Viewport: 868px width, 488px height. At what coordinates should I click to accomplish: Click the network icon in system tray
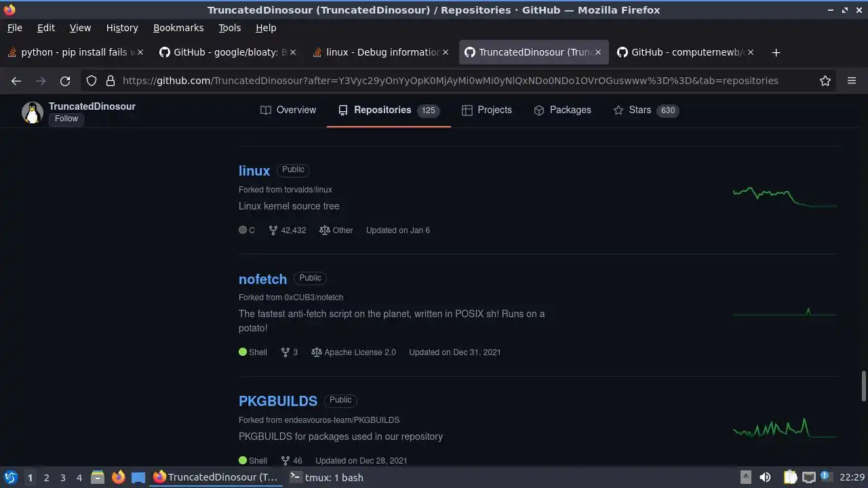coord(808,478)
